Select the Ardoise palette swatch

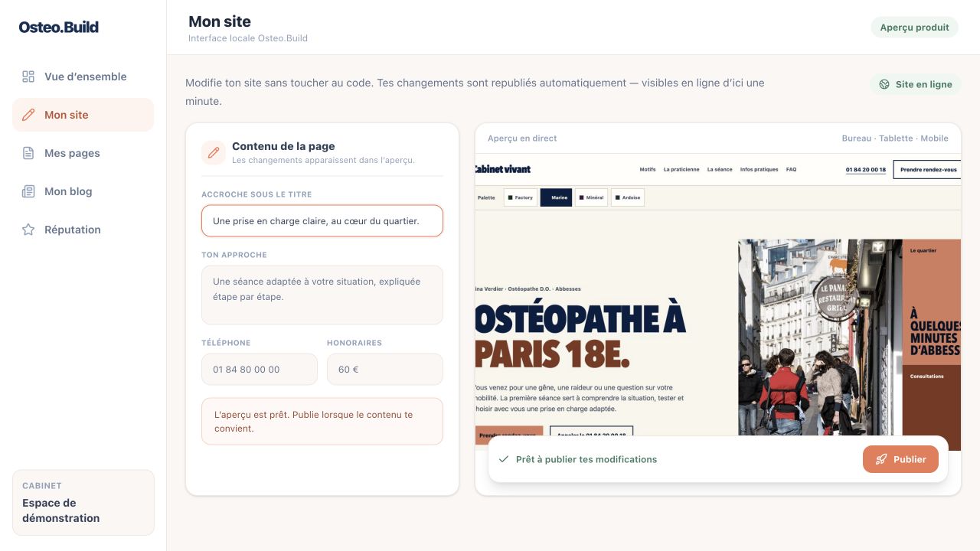(x=627, y=197)
